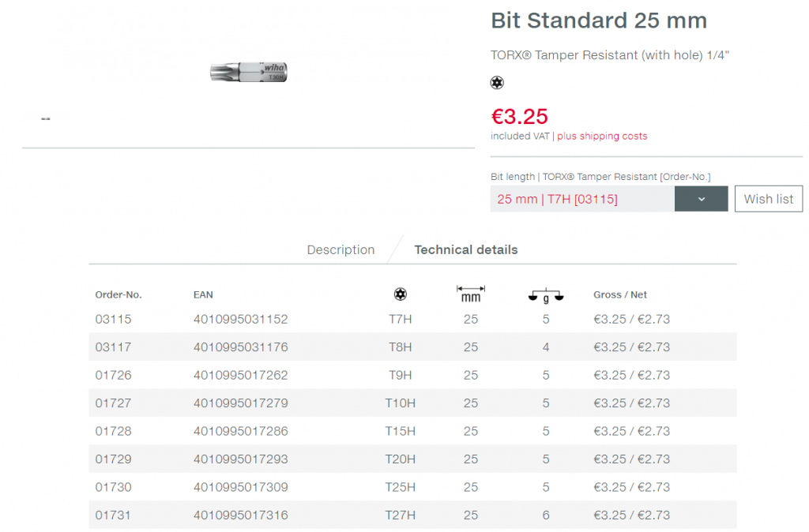The image size is (809, 532).
Task: Click EAN 4010995017262 in the table
Action: 240,375
